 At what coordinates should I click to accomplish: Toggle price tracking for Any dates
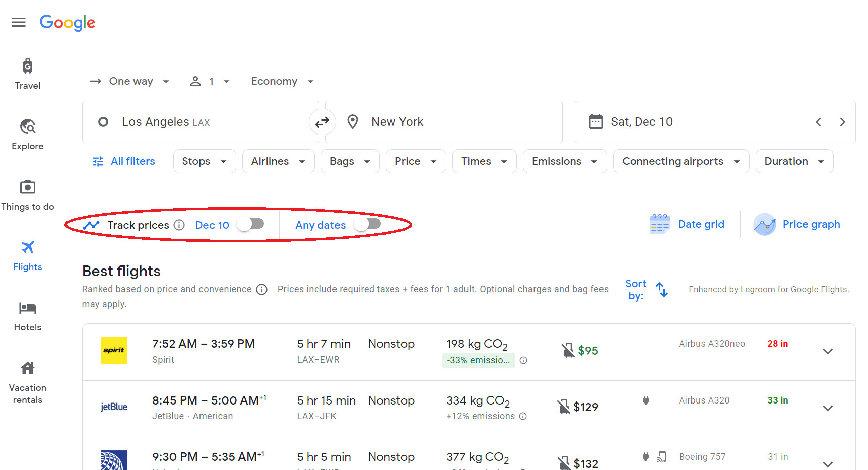pos(367,224)
